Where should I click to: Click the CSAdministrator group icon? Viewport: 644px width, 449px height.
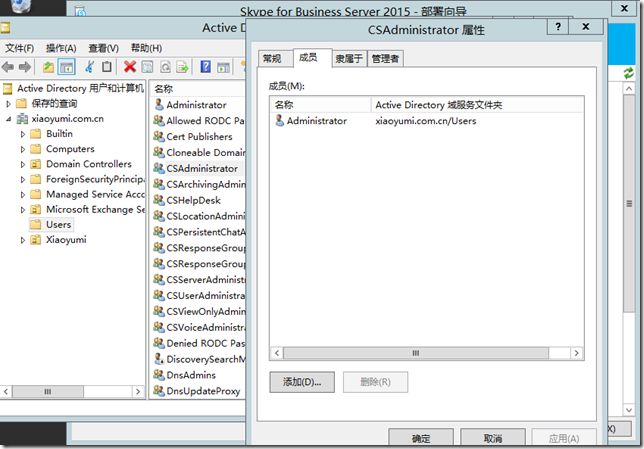[x=159, y=168]
